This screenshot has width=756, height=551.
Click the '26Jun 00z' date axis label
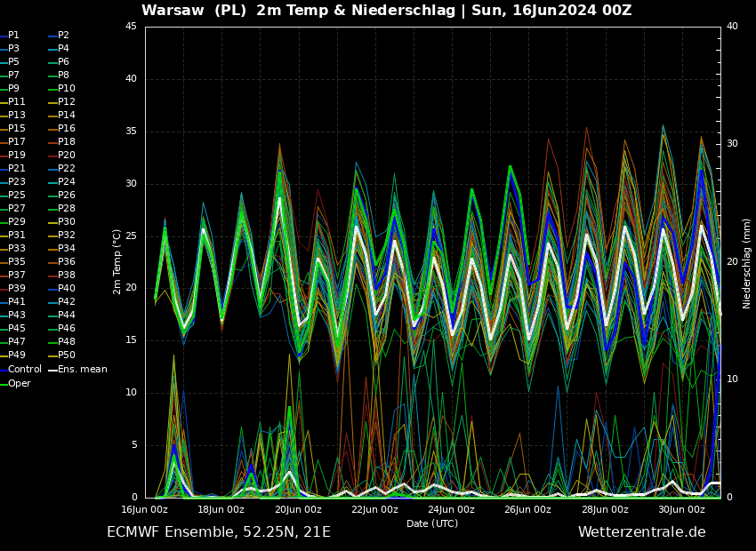tap(528, 509)
